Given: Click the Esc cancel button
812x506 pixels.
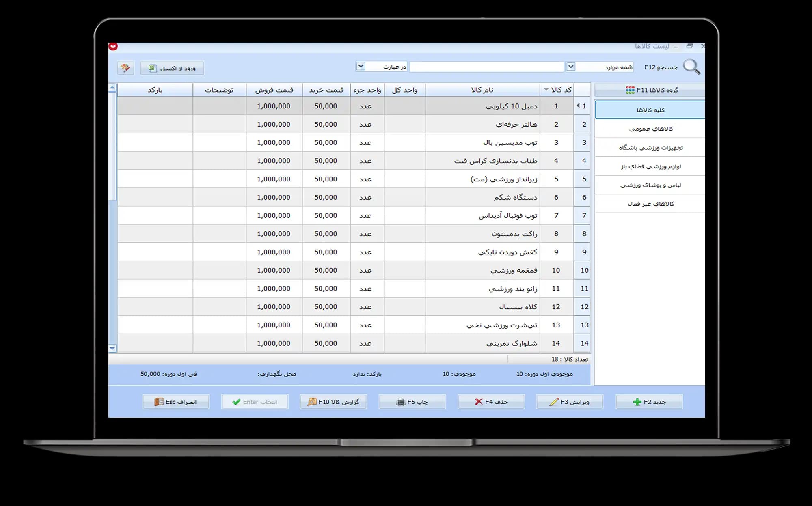Looking at the screenshot, I should (x=176, y=402).
